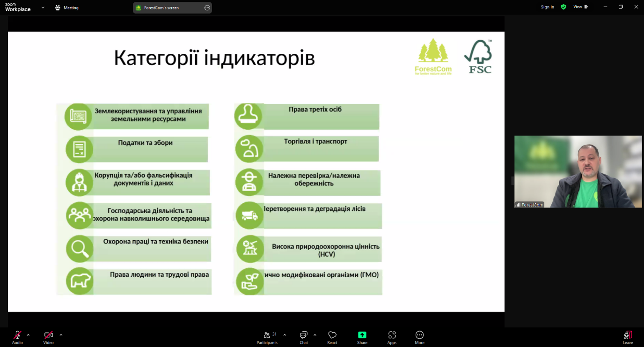
Task: Open the Participants list icon
Action: [267, 335]
